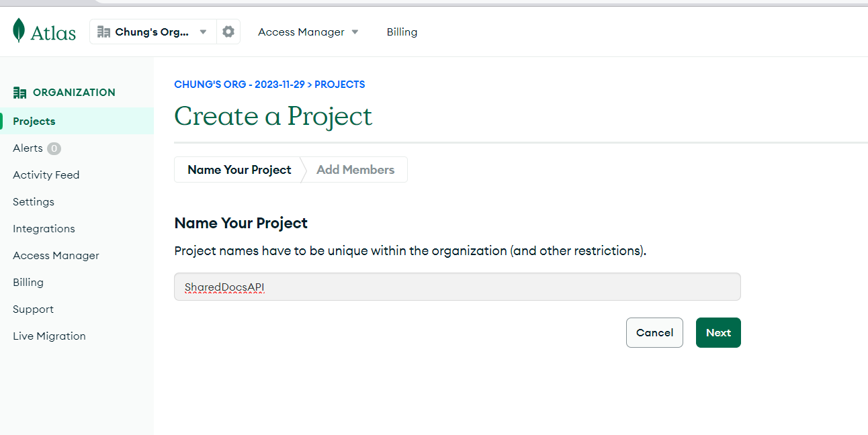The width and height of the screenshot is (868, 435).
Task: Click the Next button
Action: tap(718, 332)
